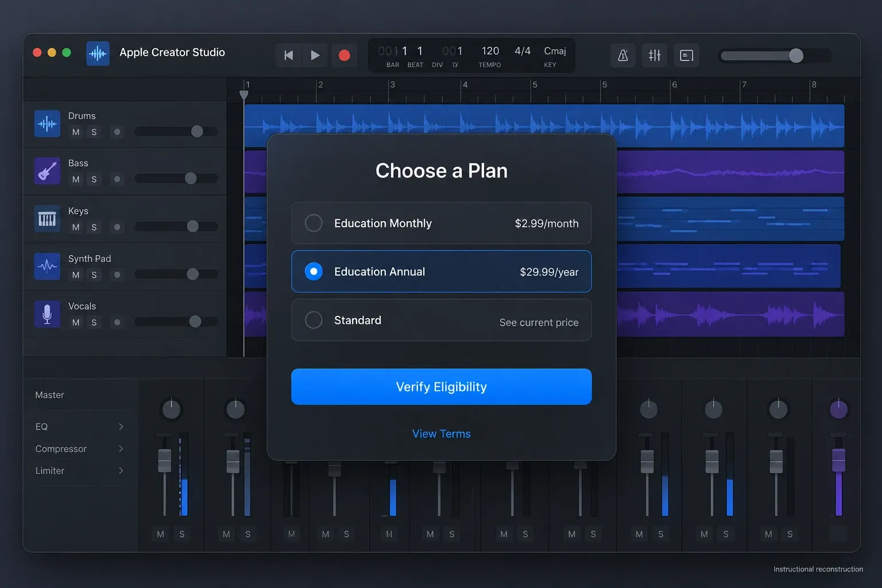Screen dimensions: 882x588
Task: Mute the first mixer channel strip
Action: click(160, 534)
